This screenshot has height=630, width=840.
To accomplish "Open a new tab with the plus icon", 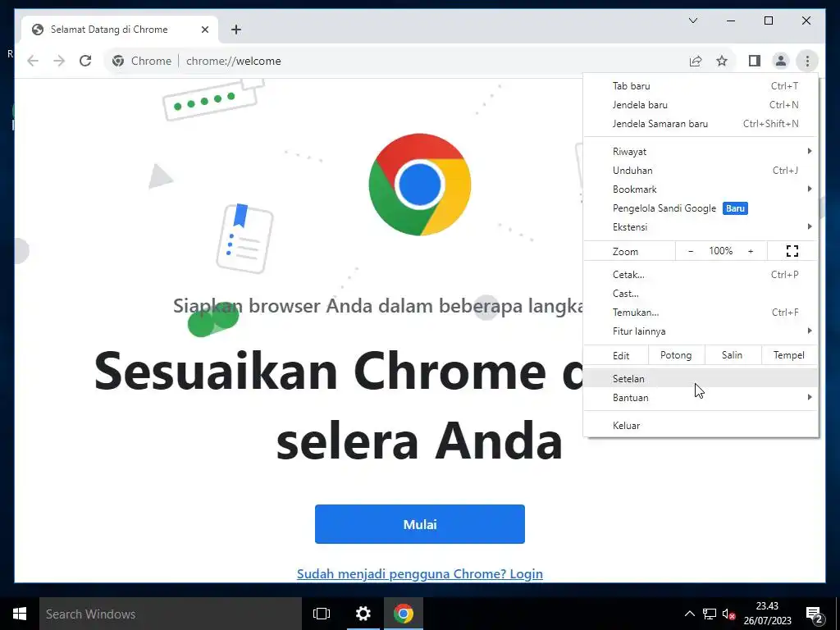I will click(235, 30).
